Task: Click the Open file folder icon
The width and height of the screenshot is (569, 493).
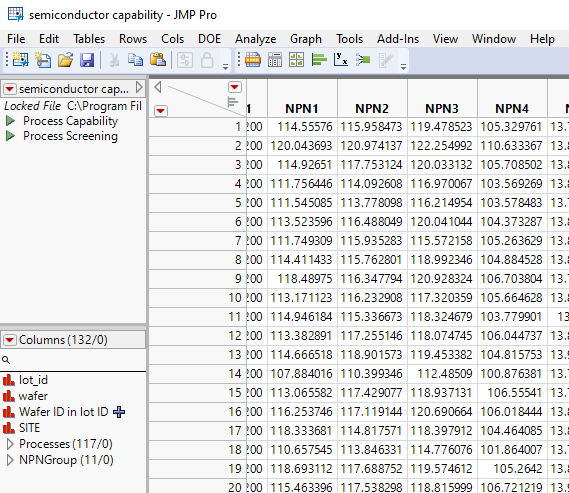Action: click(x=65, y=60)
